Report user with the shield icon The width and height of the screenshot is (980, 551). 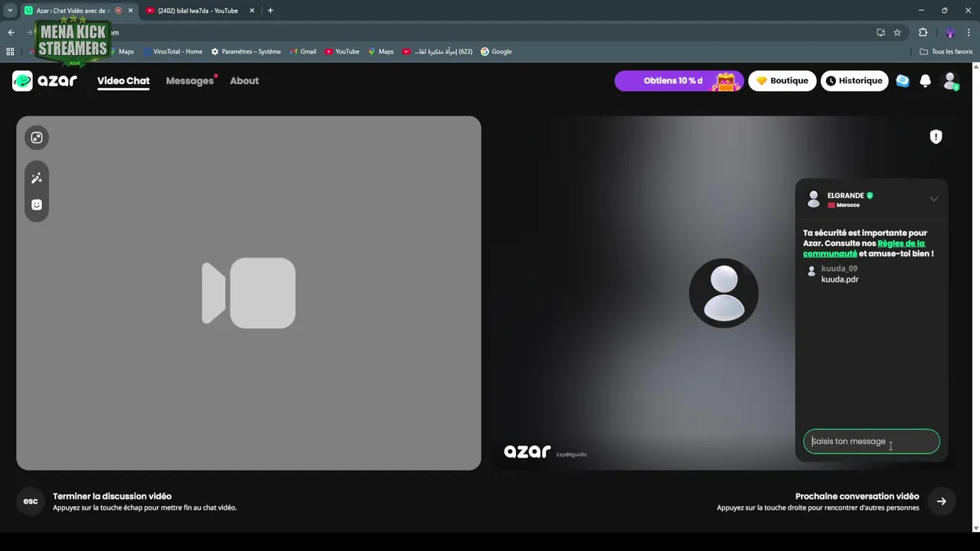click(x=936, y=136)
